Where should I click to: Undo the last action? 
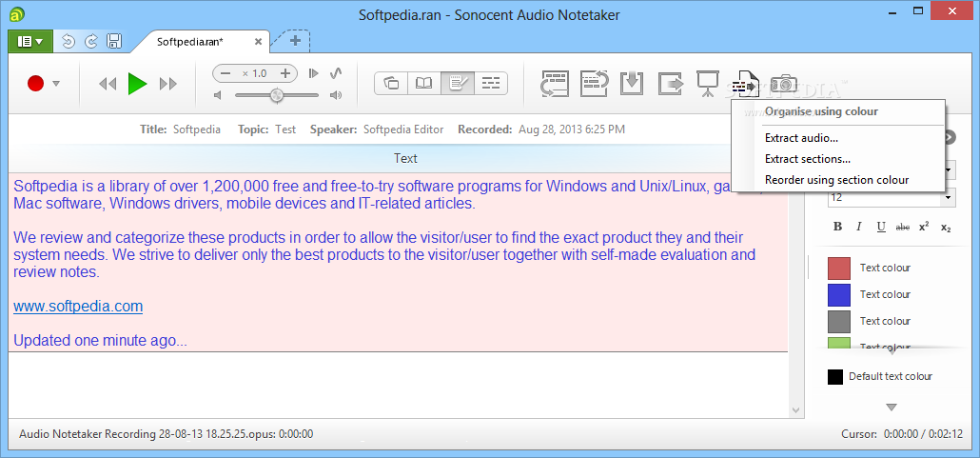pos(69,42)
